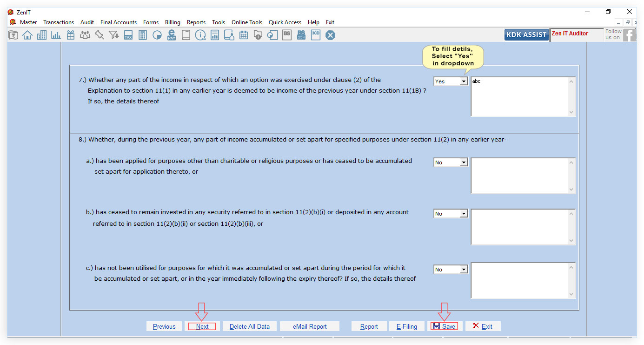This screenshot has height=345, width=644.
Task: Click the Next button
Action: [x=202, y=326]
